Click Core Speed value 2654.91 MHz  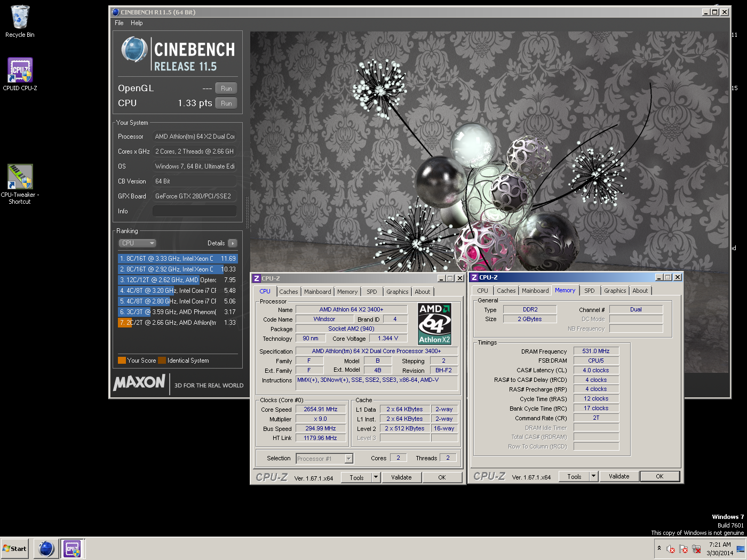tap(321, 410)
